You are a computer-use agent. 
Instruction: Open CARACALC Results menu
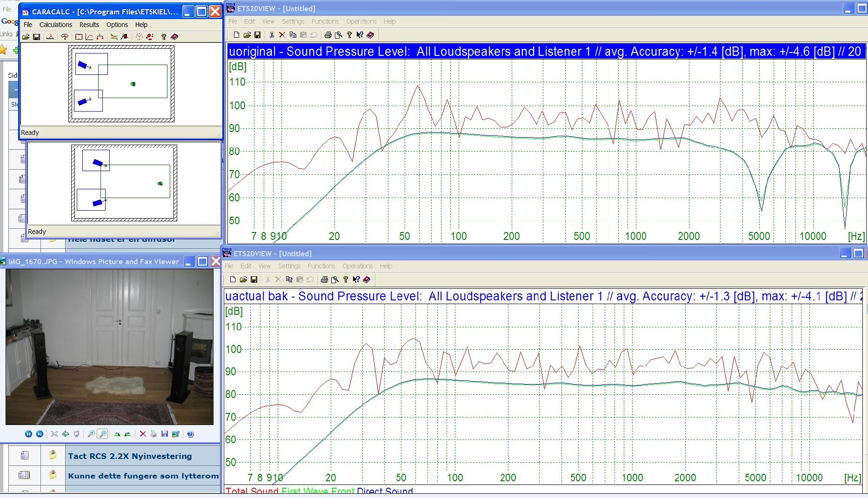pos(89,25)
